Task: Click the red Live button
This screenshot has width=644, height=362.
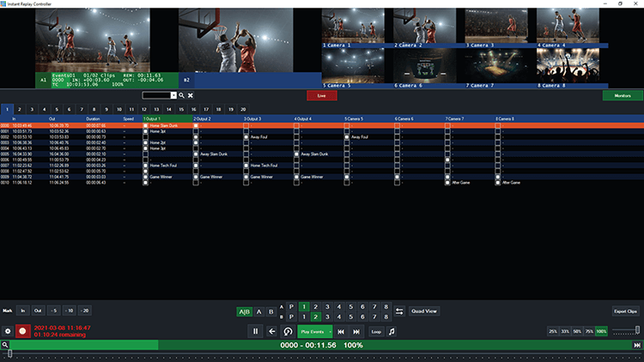Action: (322, 95)
